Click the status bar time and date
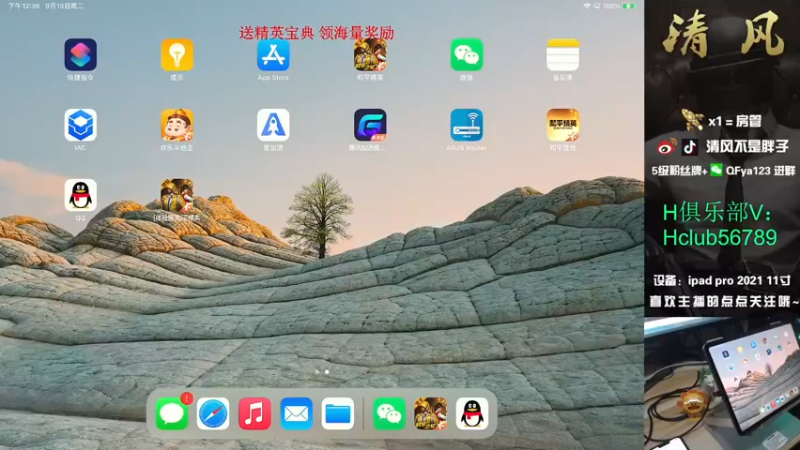This screenshot has width=800, height=450. pos(46,6)
